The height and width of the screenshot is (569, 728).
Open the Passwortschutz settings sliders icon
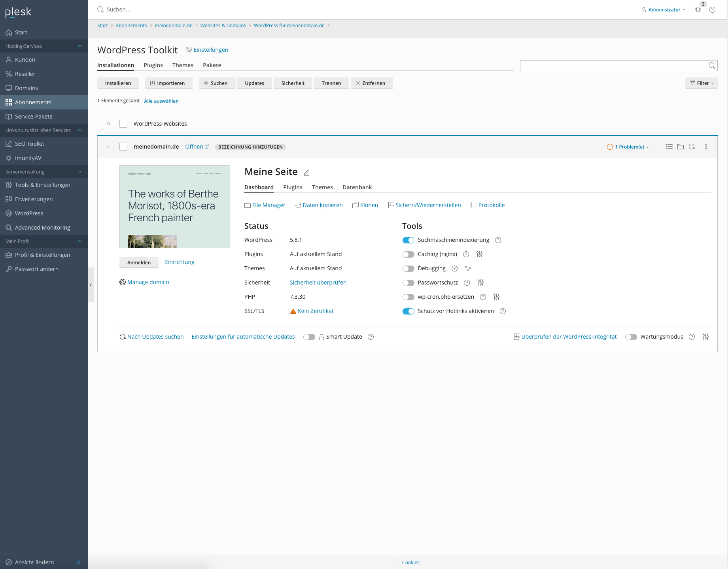(480, 283)
